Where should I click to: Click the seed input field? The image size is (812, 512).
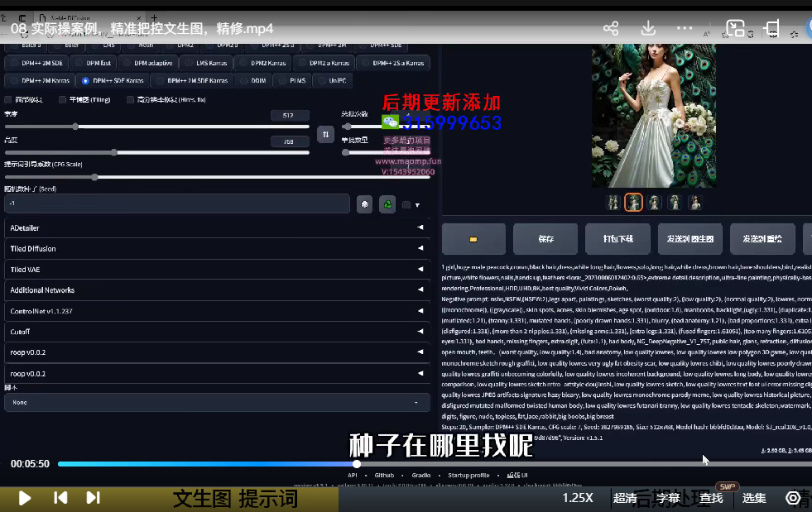point(177,203)
